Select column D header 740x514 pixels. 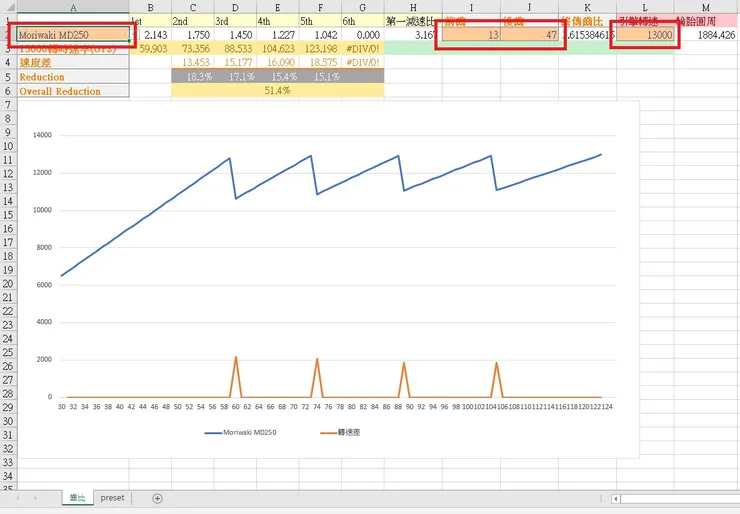tap(235, 7)
